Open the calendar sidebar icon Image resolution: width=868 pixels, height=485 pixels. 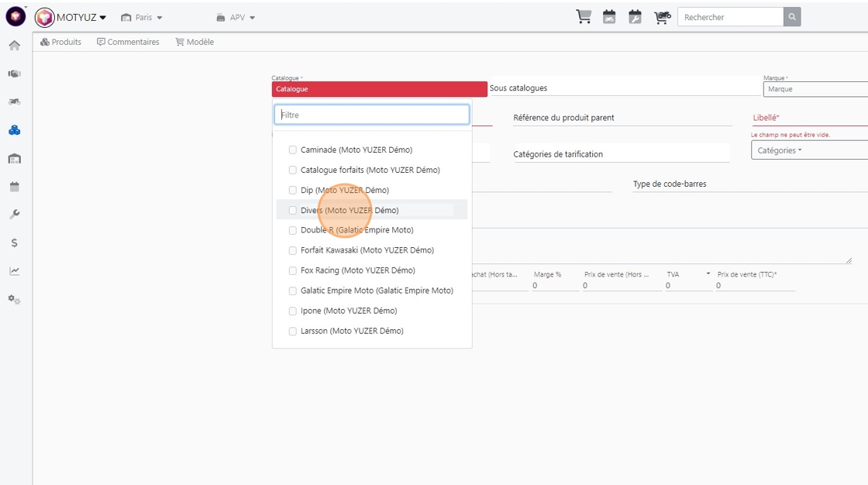coord(15,187)
